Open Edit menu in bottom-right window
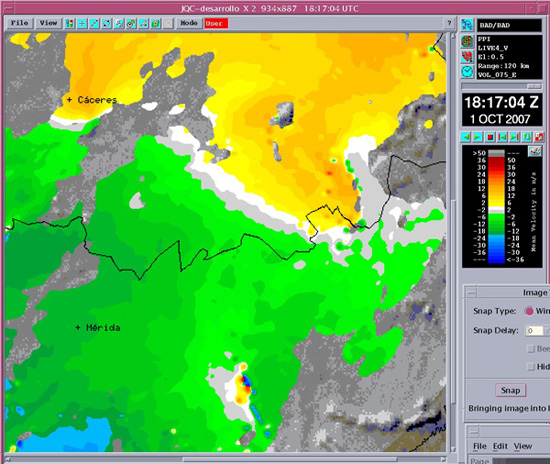This screenshot has height=464, width=550. (500, 446)
